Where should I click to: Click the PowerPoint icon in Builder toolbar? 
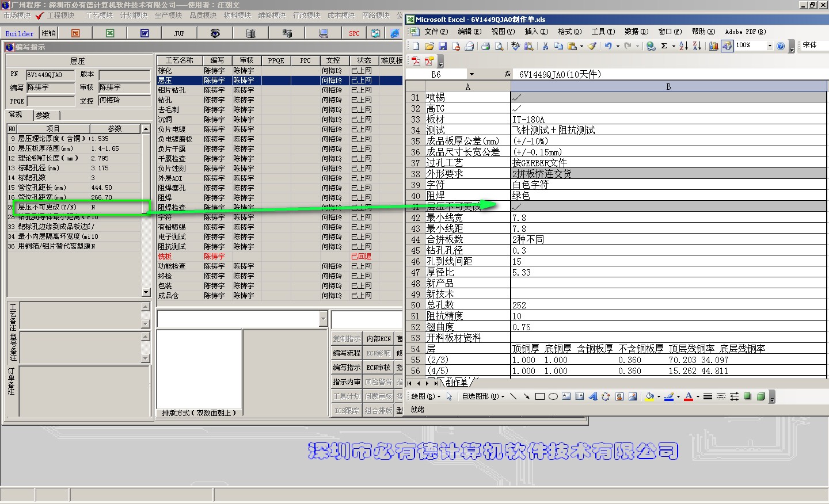(x=75, y=33)
